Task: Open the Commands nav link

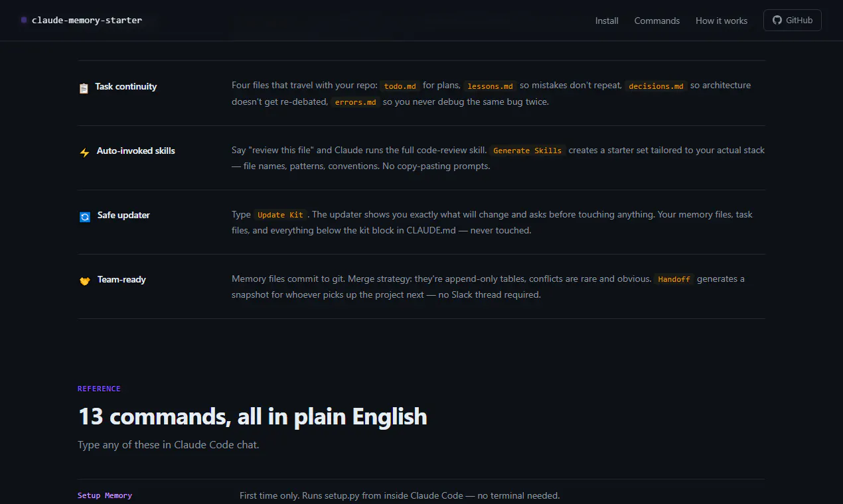Action: [x=657, y=21]
